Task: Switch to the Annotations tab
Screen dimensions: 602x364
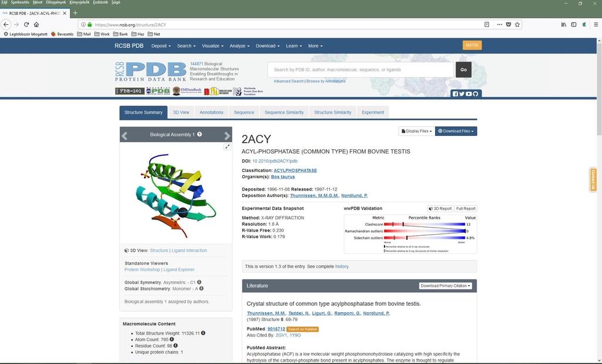Action: coord(211,112)
